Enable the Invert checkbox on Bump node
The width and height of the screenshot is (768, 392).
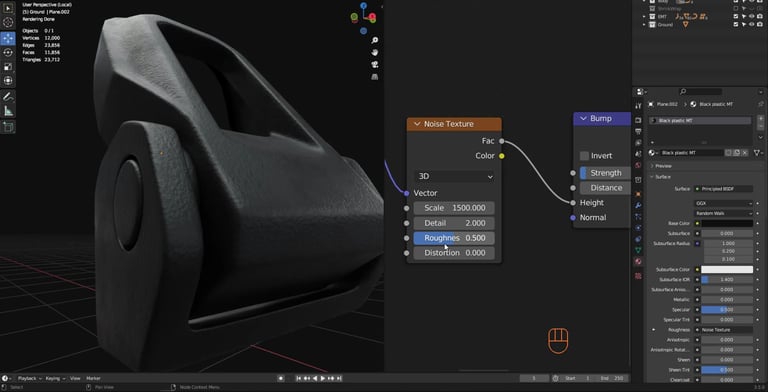pos(584,156)
